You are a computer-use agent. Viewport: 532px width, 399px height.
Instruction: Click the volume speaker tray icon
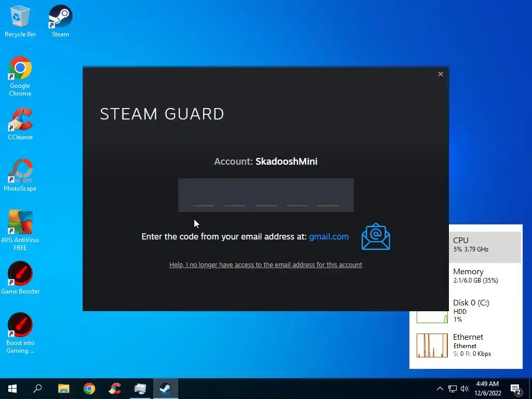[x=464, y=389]
